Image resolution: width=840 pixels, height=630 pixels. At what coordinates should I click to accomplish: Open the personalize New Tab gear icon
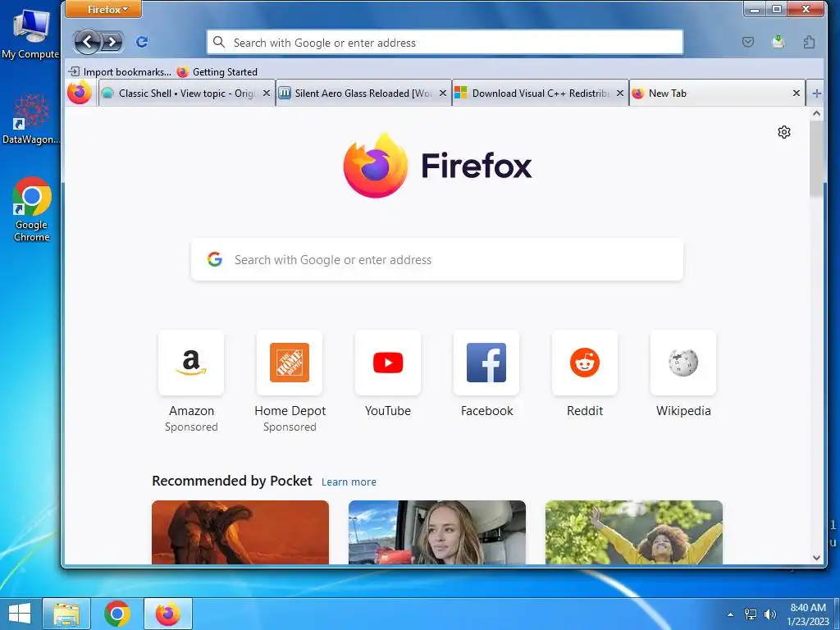[783, 132]
